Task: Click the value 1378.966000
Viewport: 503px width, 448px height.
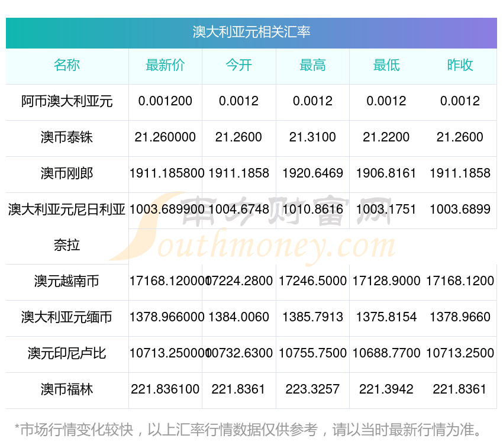Action: 167,317
